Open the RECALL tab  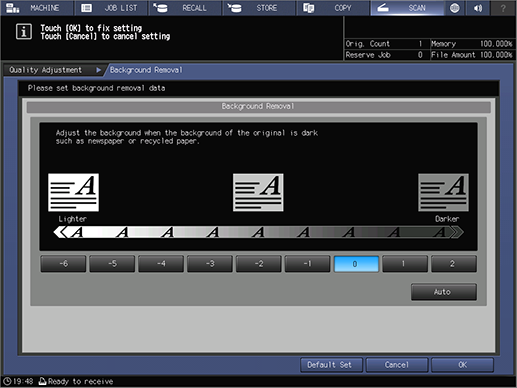(x=185, y=8)
